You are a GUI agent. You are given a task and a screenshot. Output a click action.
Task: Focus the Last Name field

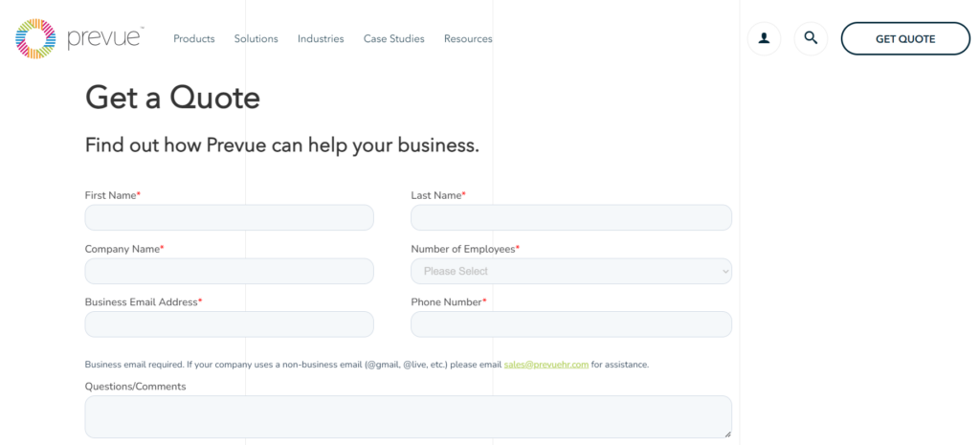pos(571,217)
